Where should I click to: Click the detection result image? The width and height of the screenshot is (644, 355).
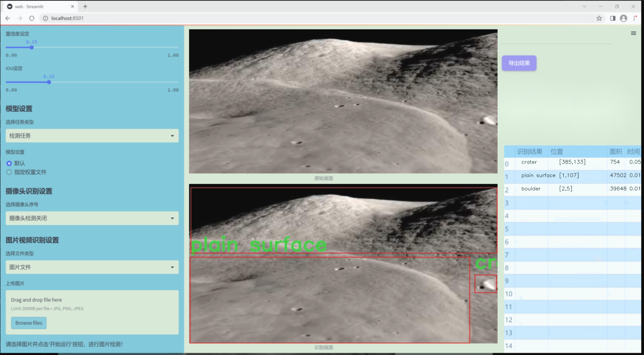point(343,264)
